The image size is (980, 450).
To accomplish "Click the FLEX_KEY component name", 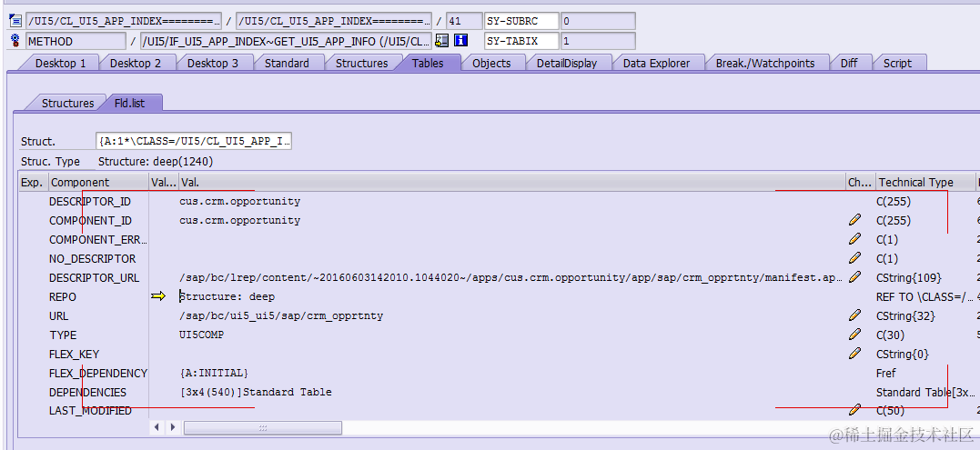I will pyautogui.click(x=75, y=354).
